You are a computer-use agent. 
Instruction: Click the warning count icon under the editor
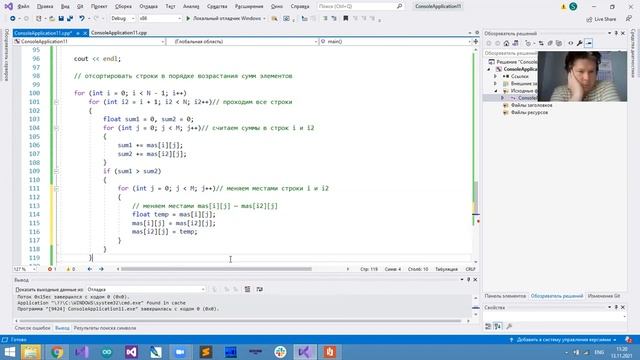(x=68, y=269)
